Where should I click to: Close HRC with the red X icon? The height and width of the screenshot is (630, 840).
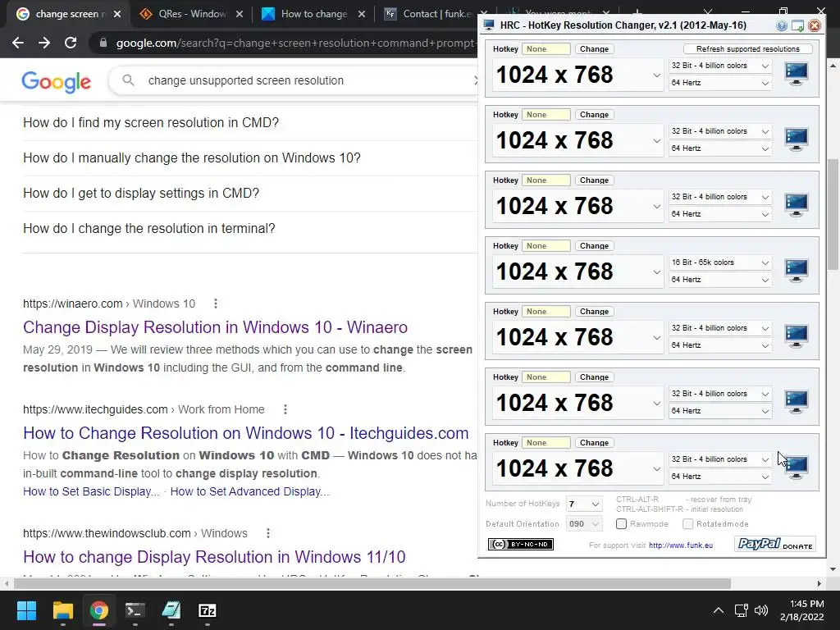coord(815,25)
